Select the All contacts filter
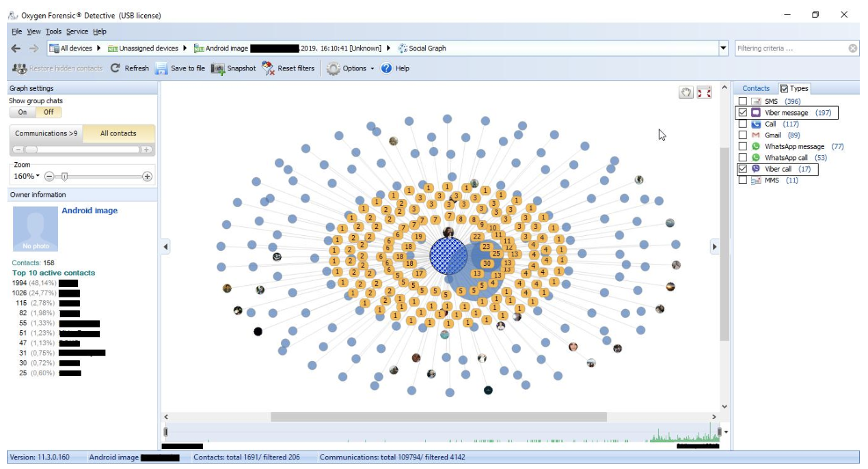This screenshot has width=868, height=469. 118,133
